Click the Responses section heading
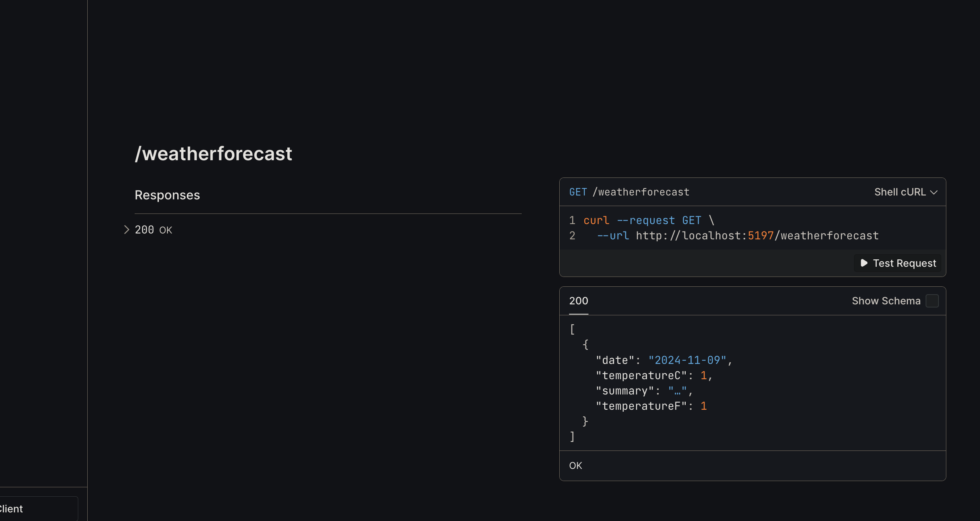This screenshot has width=980, height=521. tap(167, 195)
